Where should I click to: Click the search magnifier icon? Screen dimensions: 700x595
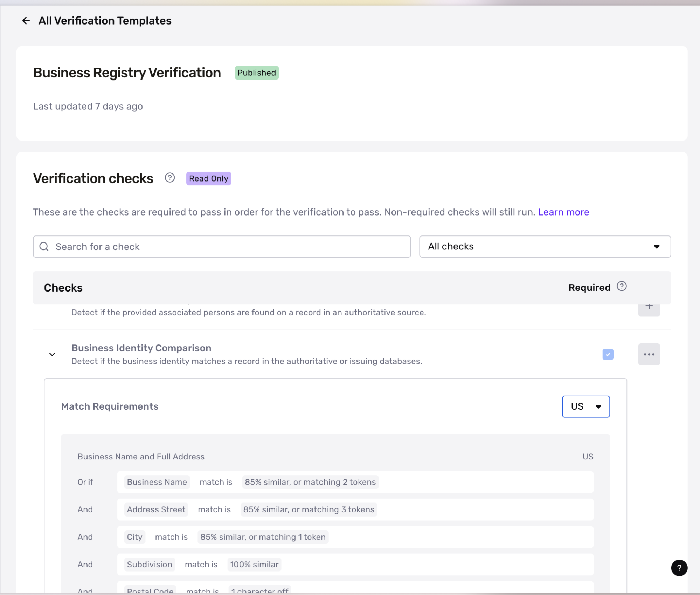click(44, 247)
